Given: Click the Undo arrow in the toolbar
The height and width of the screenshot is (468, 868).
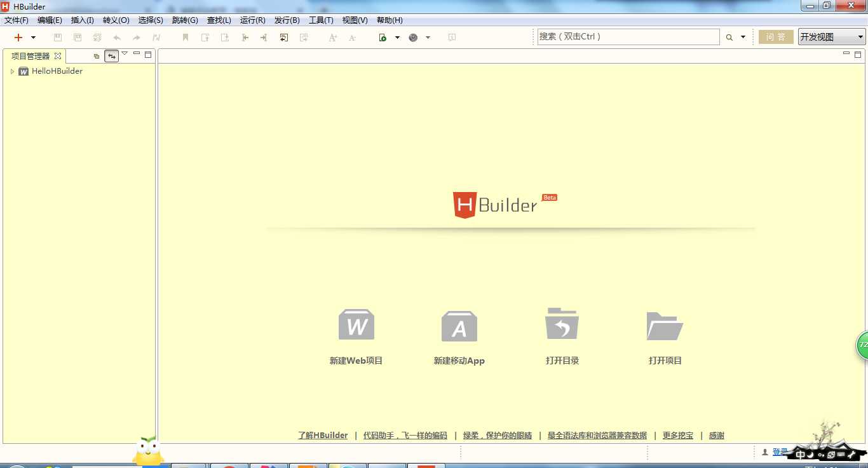Looking at the screenshot, I should [117, 38].
